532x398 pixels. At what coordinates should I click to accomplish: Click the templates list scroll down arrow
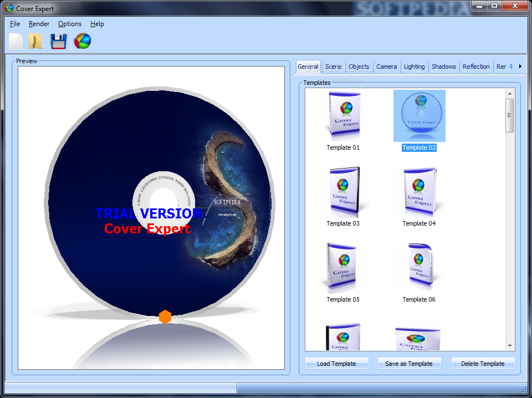510,346
